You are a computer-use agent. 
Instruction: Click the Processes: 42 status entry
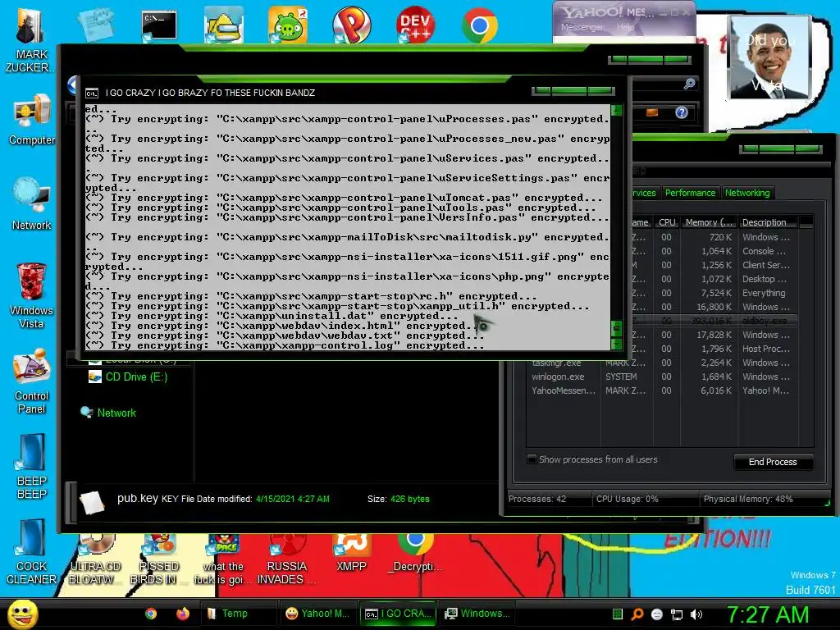click(x=537, y=499)
